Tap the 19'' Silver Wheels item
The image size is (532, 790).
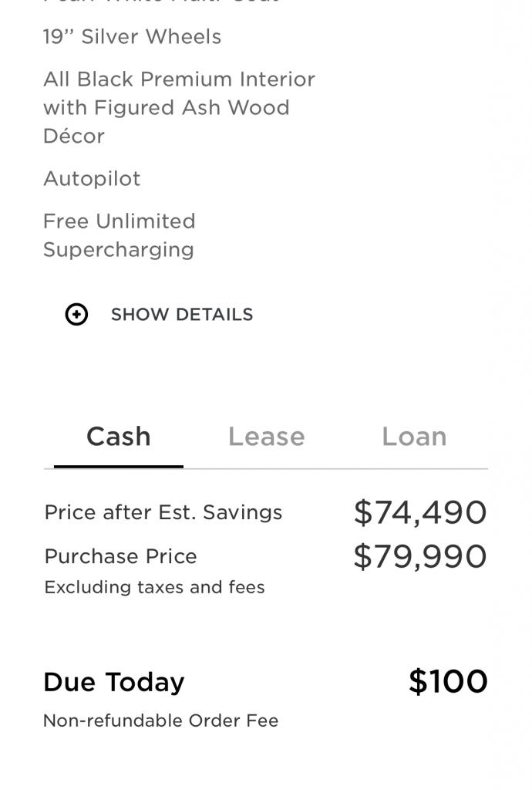point(132,37)
